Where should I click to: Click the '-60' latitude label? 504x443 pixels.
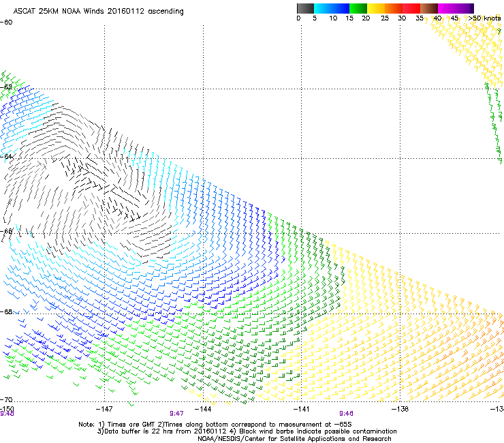coord(6,22)
